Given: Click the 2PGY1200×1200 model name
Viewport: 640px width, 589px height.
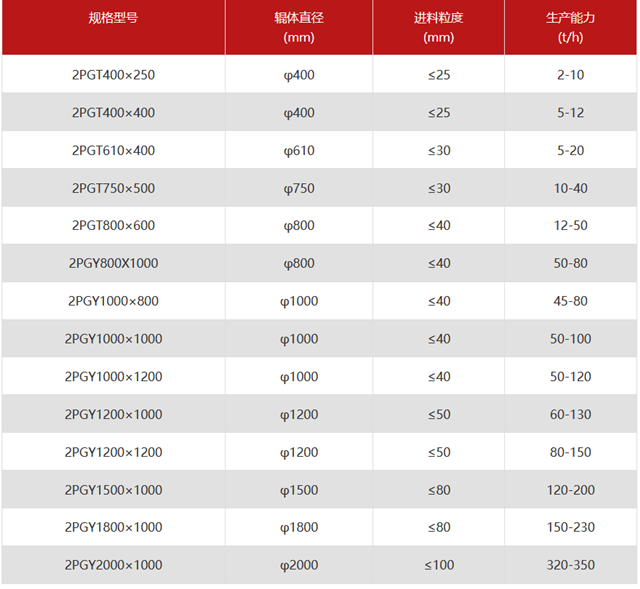Looking at the screenshot, I should [x=113, y=452].
